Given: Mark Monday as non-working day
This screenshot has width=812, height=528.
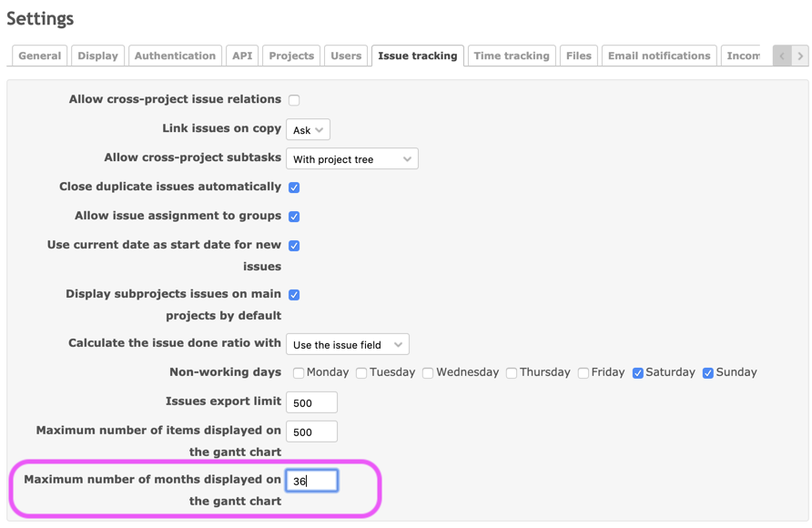Looking at the screenshot, I should pyautogui.click(x=299, y=373).
